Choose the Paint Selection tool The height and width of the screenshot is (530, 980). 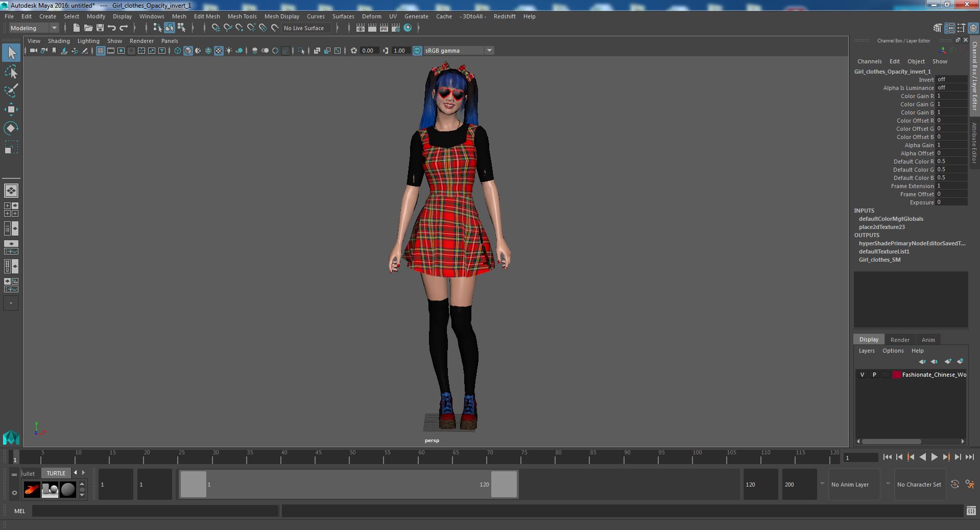[x=11, y=90]
